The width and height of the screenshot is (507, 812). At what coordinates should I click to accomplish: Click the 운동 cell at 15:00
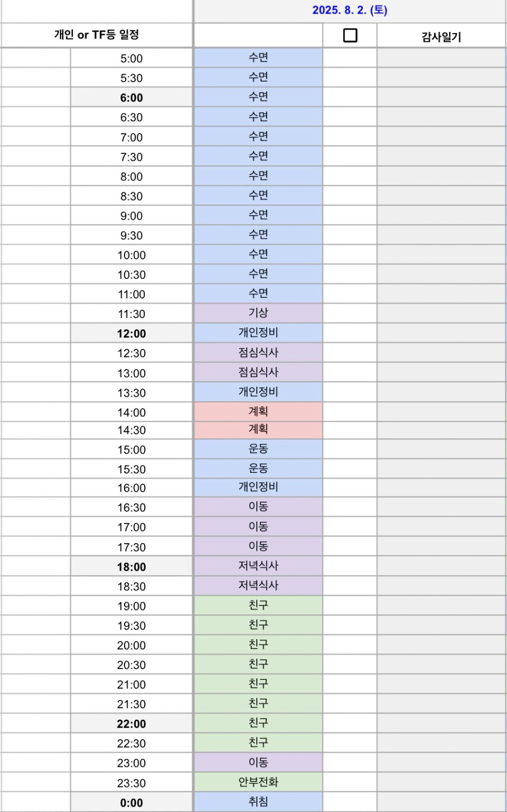point(258,449)
